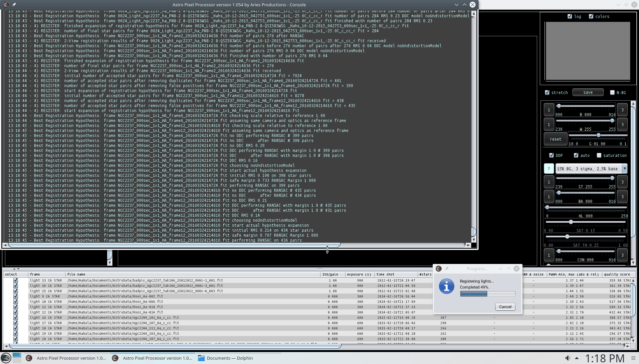
Task: Open the virtual desktop pager
Action: point(17,358)
